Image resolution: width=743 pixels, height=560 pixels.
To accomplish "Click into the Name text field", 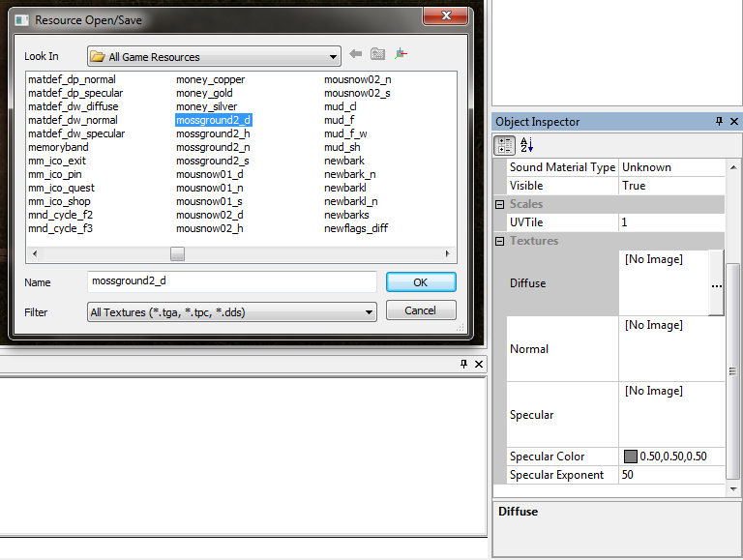I will point(231,281).
